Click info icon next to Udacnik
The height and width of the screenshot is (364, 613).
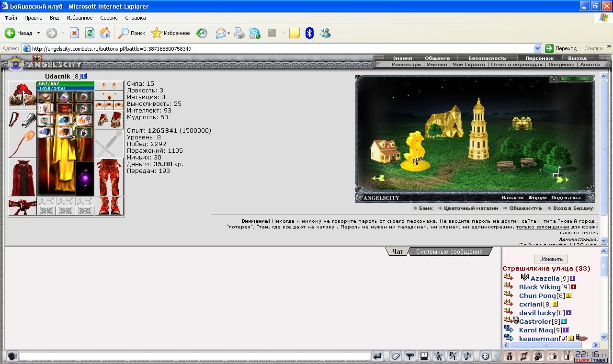[84, 76]
